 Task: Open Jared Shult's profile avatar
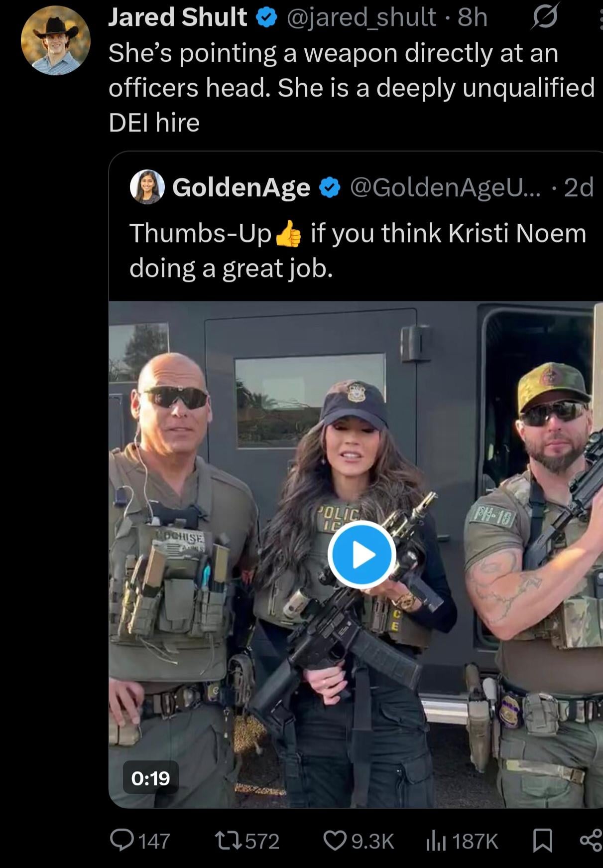coord(55,41)
